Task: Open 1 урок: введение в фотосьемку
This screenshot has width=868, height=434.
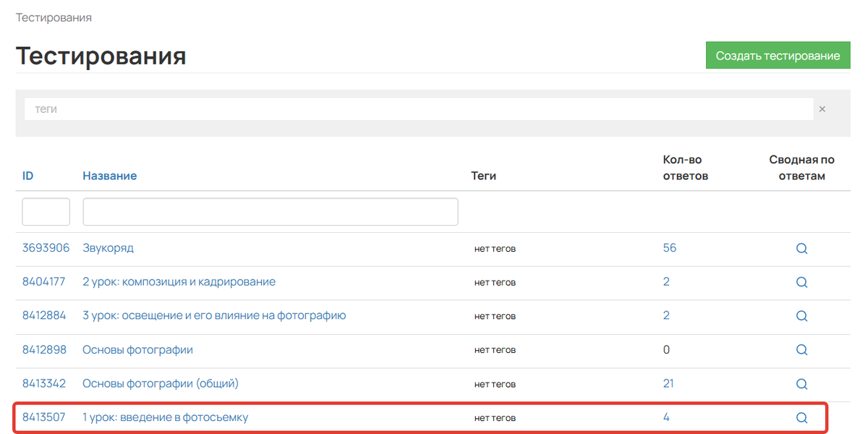Action: point(165,417)
